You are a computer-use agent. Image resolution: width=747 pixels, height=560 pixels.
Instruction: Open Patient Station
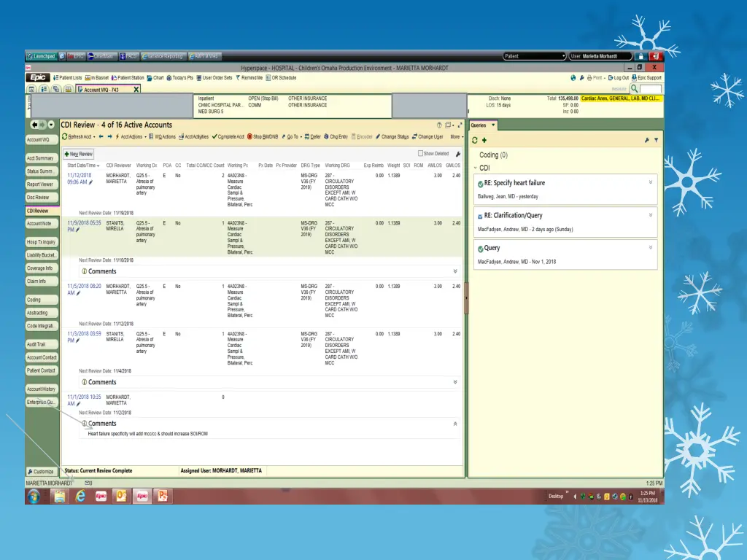coord(128,77)
